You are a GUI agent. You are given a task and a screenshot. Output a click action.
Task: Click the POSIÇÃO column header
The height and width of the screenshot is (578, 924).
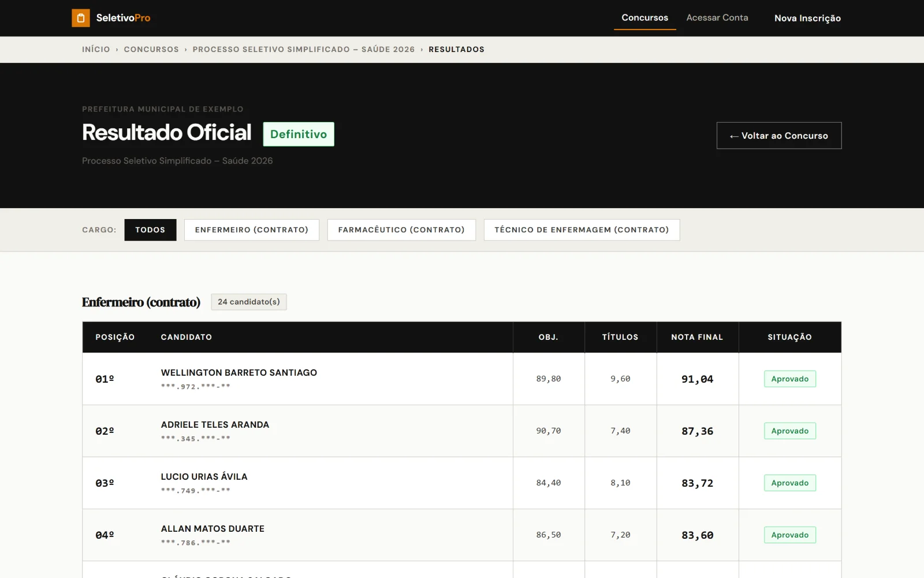[115, 337]
